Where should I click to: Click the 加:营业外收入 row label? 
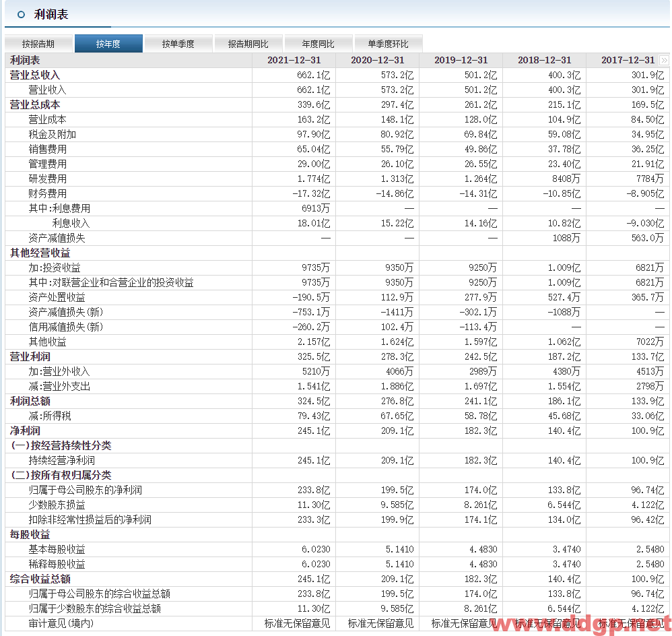(59, 371)
